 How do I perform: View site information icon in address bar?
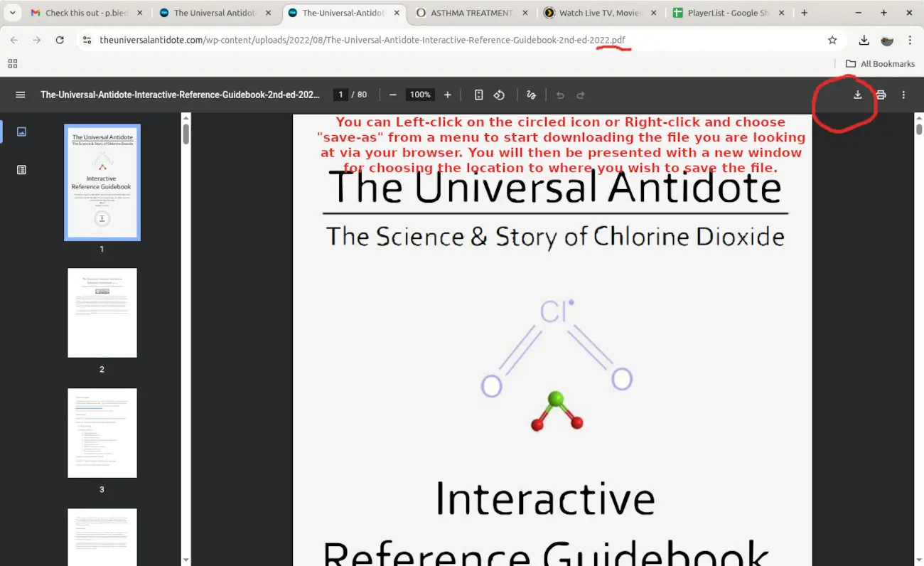(x=87, y=41)
